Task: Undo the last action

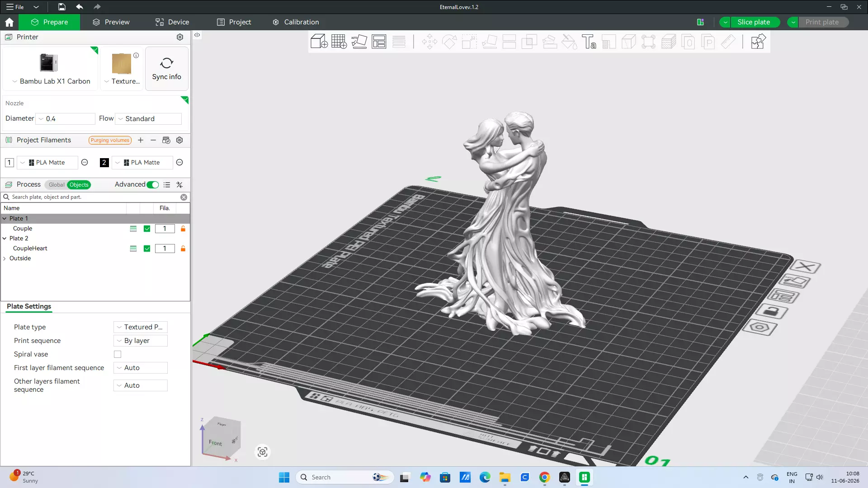Action: [x=80, y=7]
